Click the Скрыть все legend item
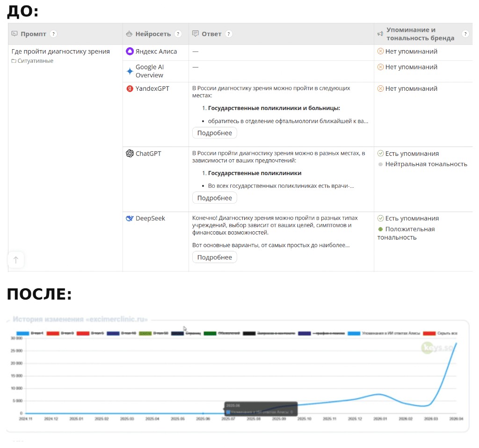Viewport: 479px width, 448px height. [x=440, y=333]
